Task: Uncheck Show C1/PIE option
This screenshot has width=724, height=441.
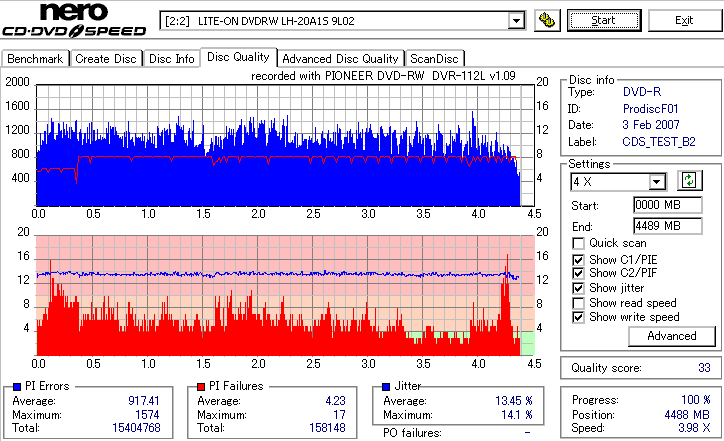Action: point(578,260)
